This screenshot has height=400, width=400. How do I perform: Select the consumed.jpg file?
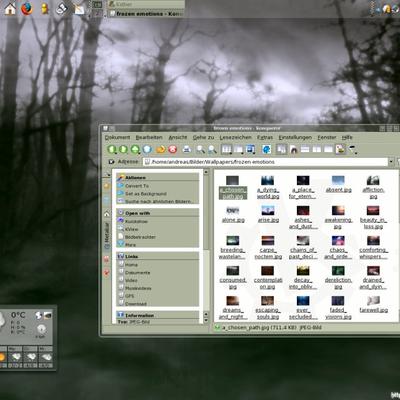[x=233, y=278]
